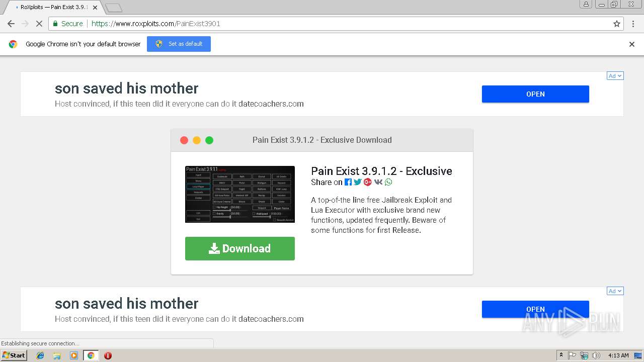This screenshot has height=362, width=644.
Task: Dismiss the default browser notification bar
Action: click(632, 44)
